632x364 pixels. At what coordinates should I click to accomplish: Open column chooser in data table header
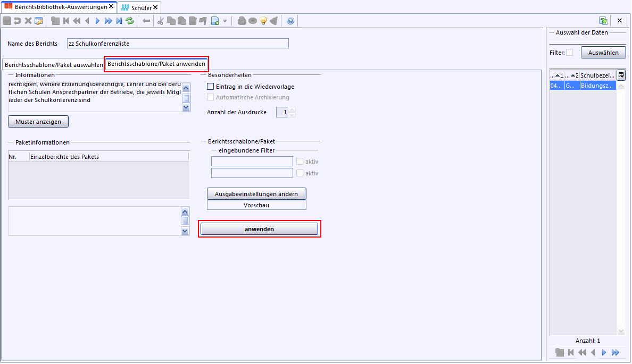point(621,75)
